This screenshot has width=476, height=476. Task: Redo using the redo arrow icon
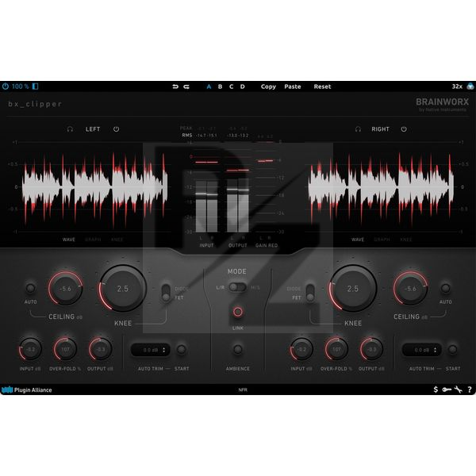point(186,86)
